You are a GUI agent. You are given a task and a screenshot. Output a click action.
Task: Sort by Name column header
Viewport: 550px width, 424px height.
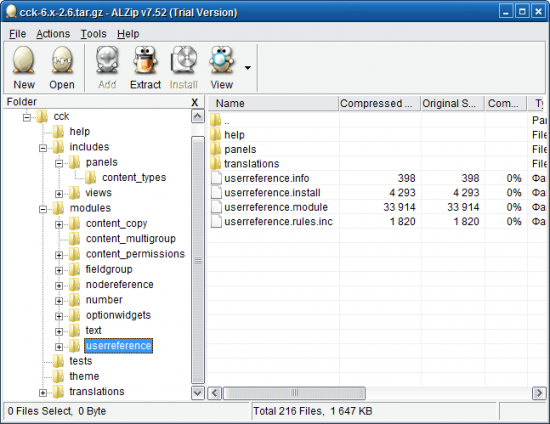click(x=273, y=103)
